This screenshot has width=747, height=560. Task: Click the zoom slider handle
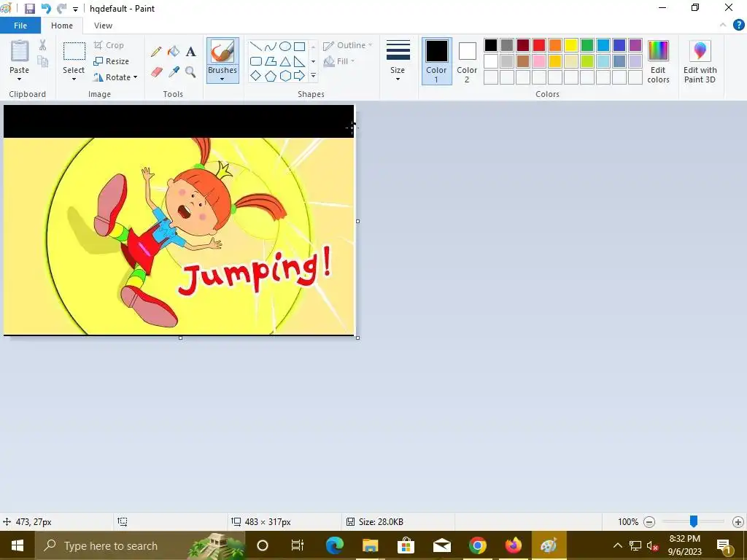(x=694, y=521)
